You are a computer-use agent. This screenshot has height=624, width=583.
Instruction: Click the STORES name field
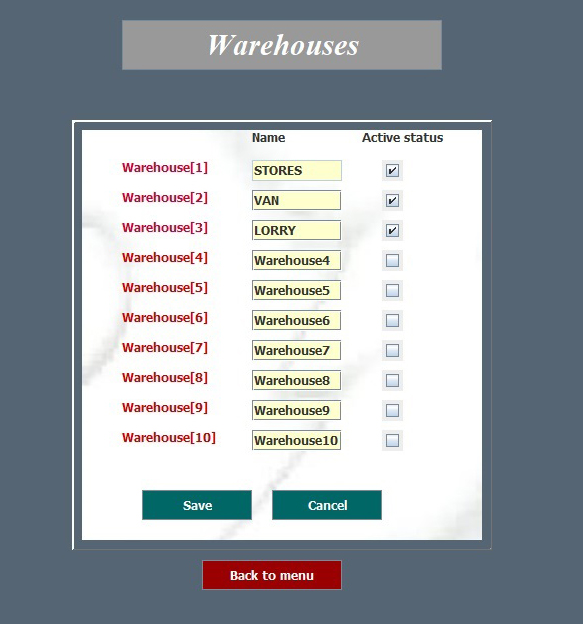coord(296,170)
